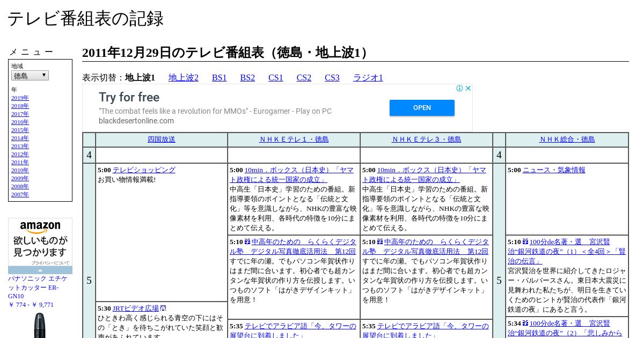644x338 pixels.
Task: Open the 2012年 archive link
Action: click(x=20, y=155)
